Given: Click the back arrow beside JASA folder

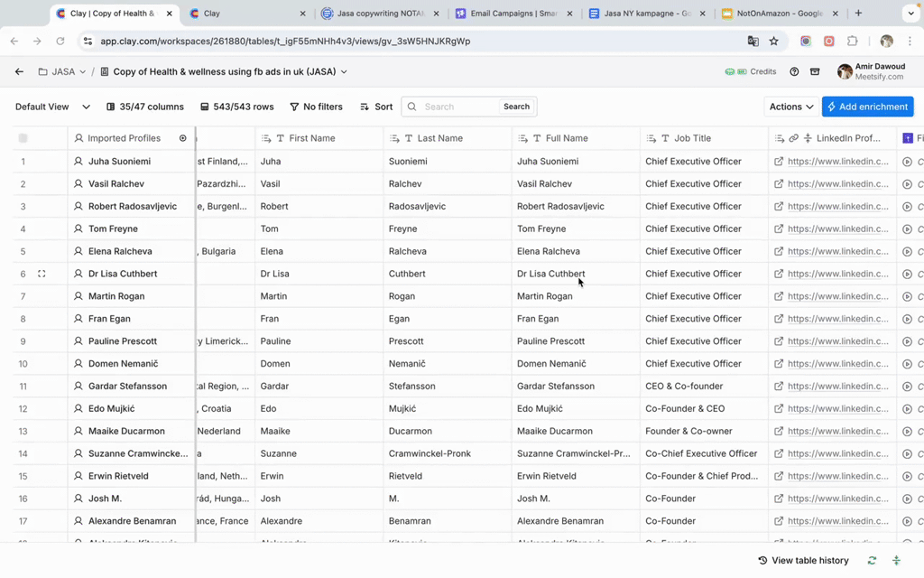Looking at the screenshot, I should (19, 71).
